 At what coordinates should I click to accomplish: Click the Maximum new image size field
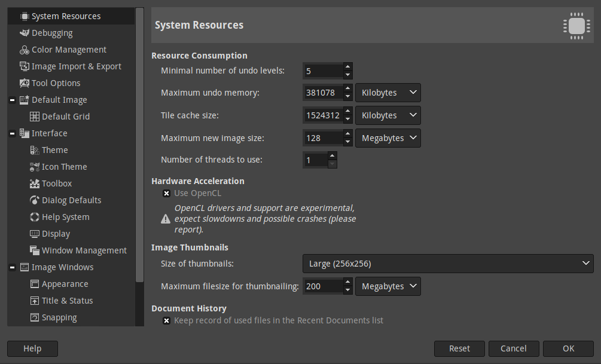[323, 138]
